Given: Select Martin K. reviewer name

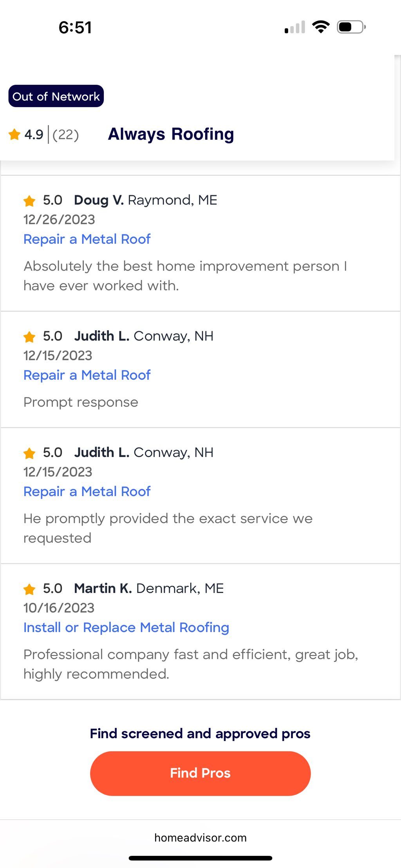Looking at the screenshot, I should tap(103, 588).
